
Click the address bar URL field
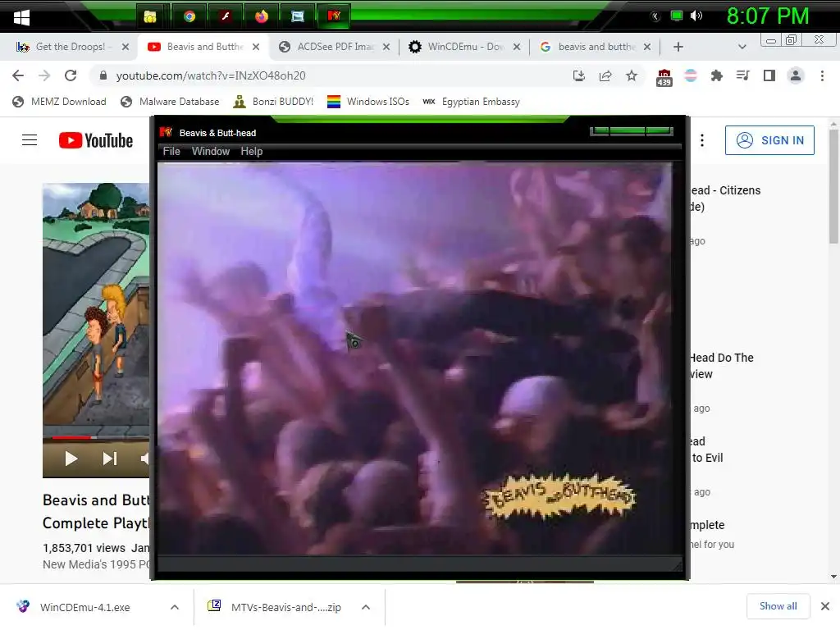point(332,75)
